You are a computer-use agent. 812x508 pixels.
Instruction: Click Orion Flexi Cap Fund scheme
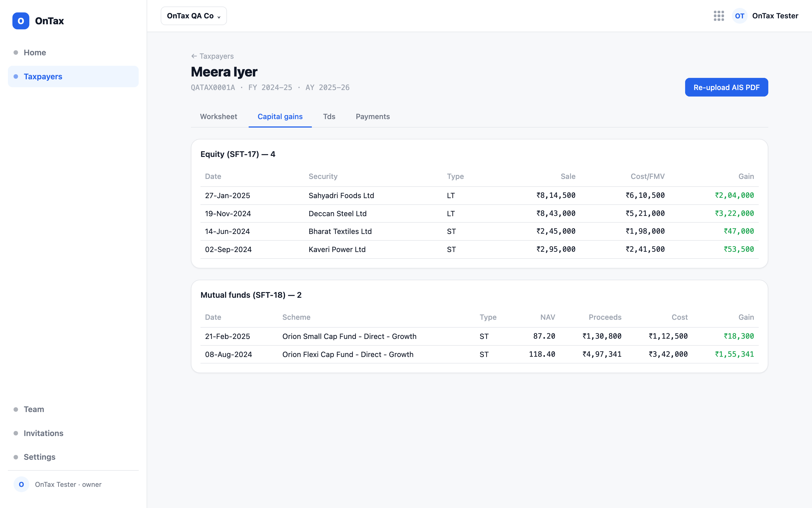click(348, 354)
